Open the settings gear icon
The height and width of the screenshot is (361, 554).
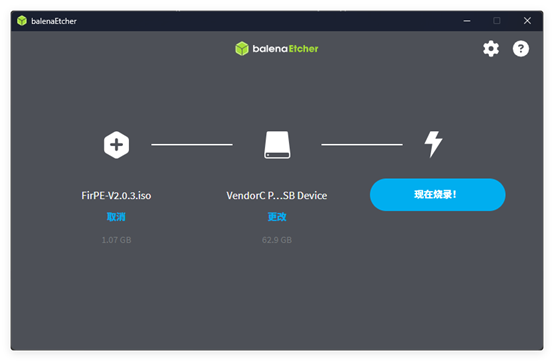pyautogui.click(x=491, y=49)
